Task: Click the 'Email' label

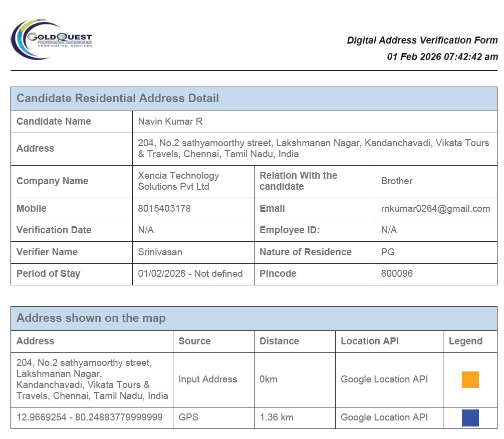Action: click(x=272, y=208)
